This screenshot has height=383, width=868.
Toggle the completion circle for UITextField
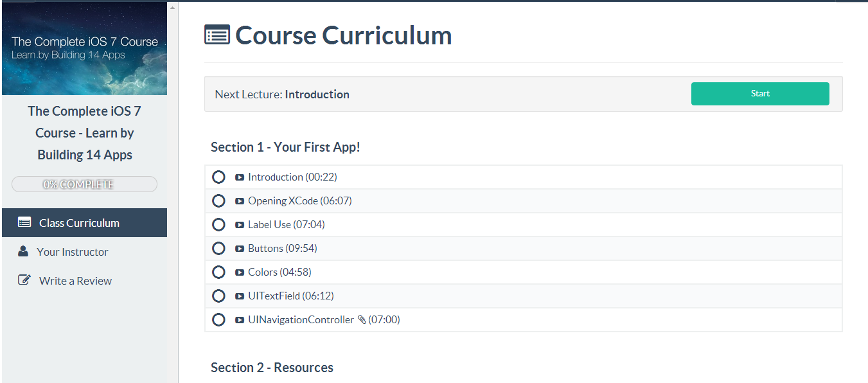coord(218,296)
